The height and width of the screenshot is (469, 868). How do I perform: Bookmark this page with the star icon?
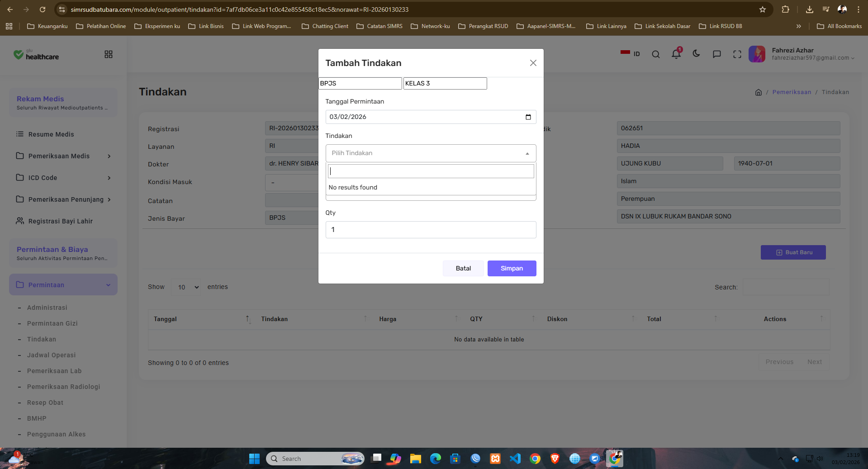pos(763,9)
